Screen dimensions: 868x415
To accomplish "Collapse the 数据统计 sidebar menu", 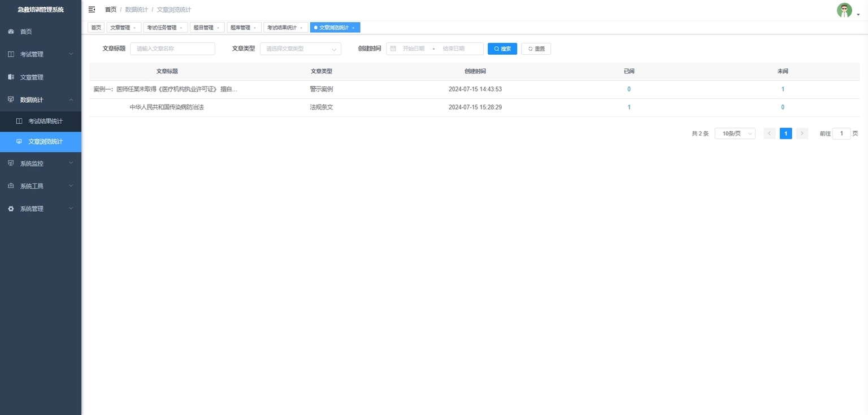I will click(x=41, y=100).
